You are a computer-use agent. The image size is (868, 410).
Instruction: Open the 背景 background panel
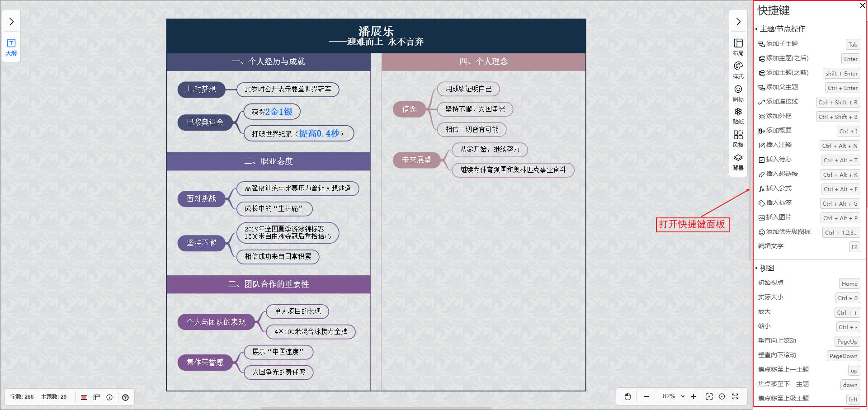pyautogui.click(x=738, y=161)
